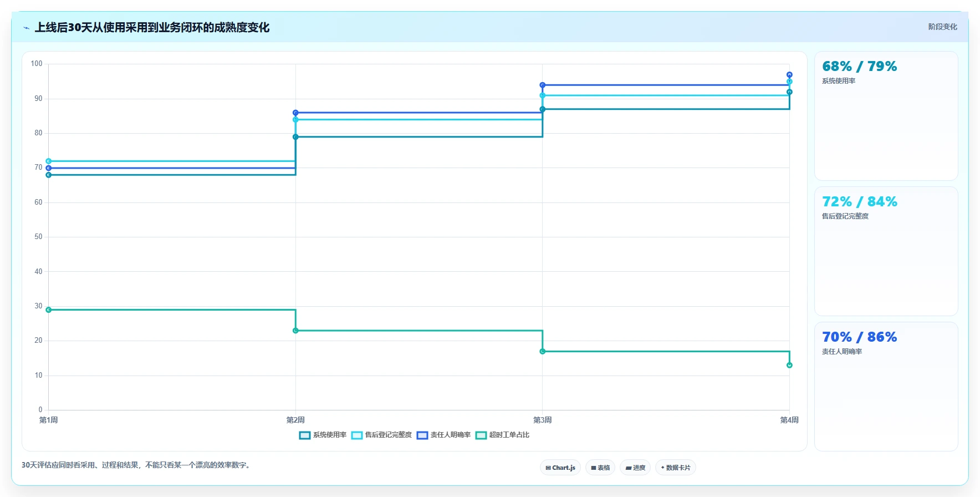Screen dimensions: 980x497
Task: Click the 超时工单占比 point at 第1周 (29)
Action: [49, 310]
